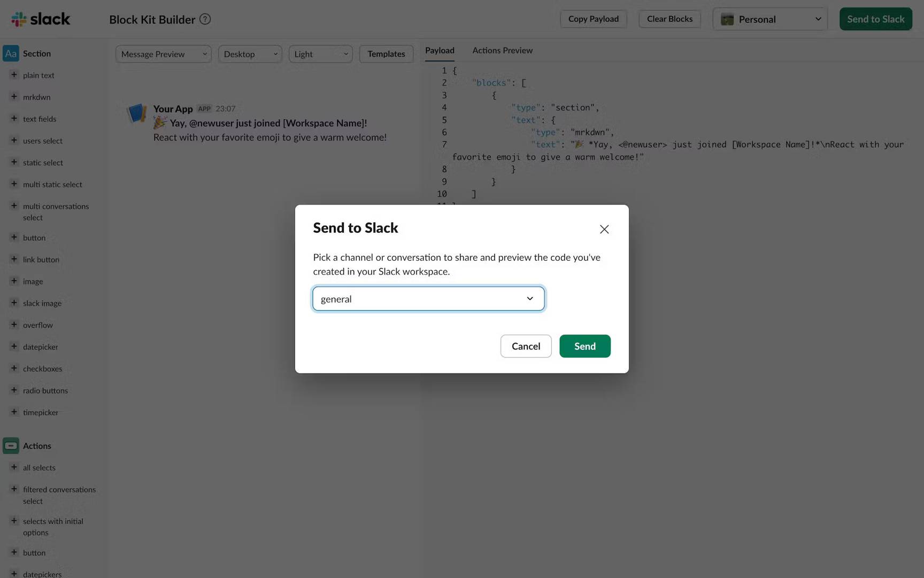Click the Your App avatar in preview
This screenshot has height=578, width=924.
coord(137,113)
